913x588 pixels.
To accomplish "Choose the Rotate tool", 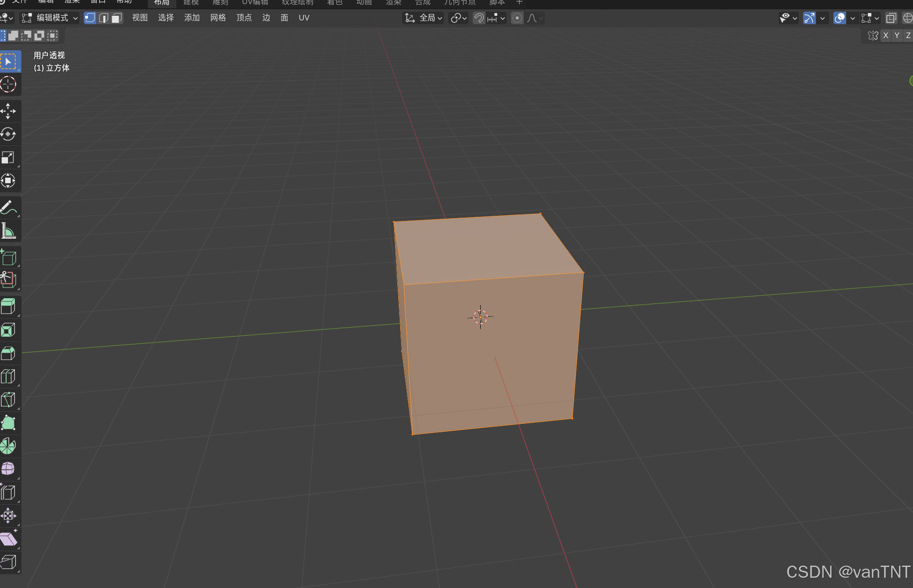I will 8,134.
